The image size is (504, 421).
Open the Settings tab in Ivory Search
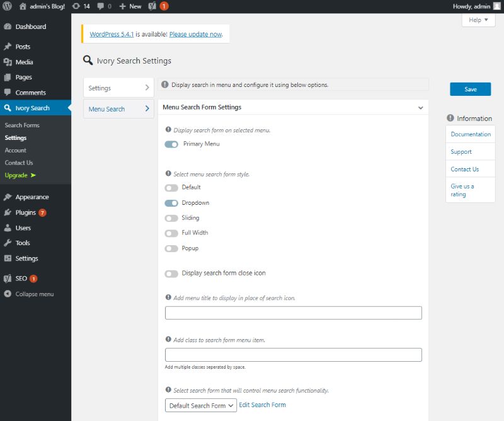click(118, 88)
